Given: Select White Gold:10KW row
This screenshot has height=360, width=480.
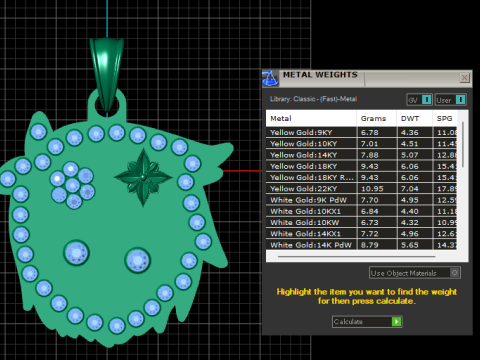Looking at the screenshot, I should [x=361, y=222].
